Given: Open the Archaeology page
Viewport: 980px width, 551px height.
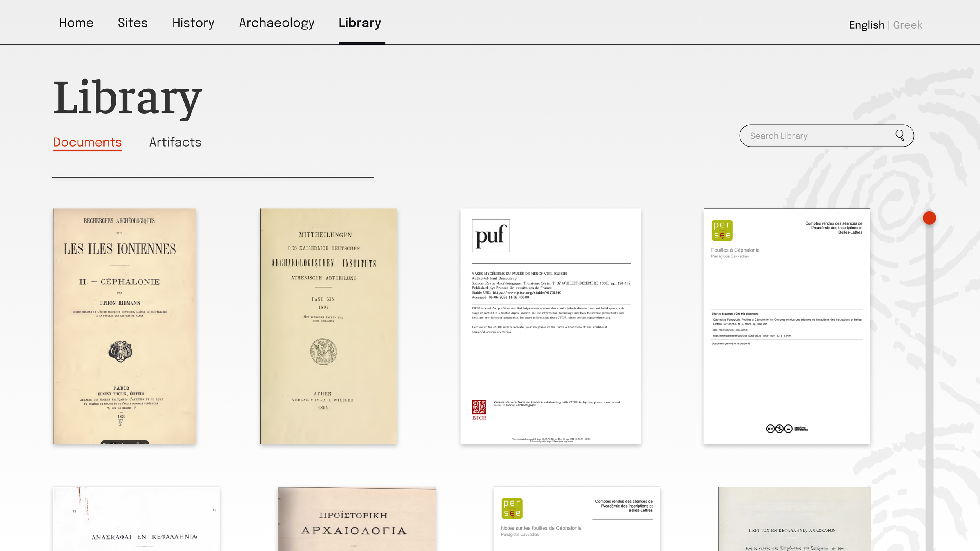Looking at the screenshot, I should click(x=277, y=23).
